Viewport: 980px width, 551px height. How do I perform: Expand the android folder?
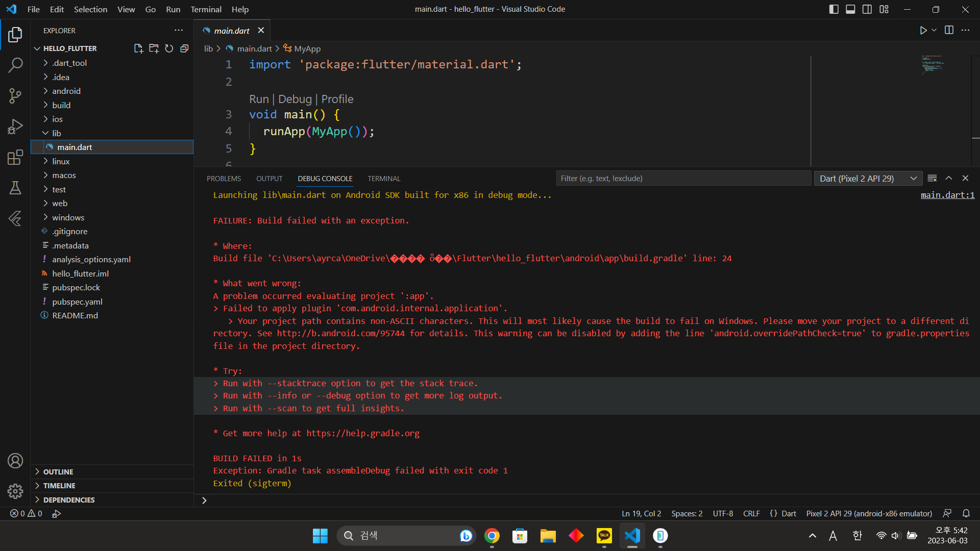(112, 91)
